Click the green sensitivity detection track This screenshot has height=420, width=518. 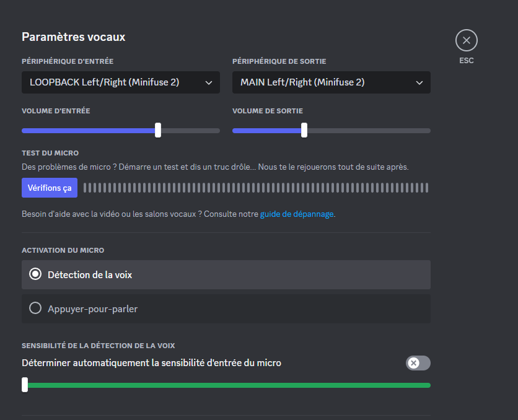[x=229, y=385]
